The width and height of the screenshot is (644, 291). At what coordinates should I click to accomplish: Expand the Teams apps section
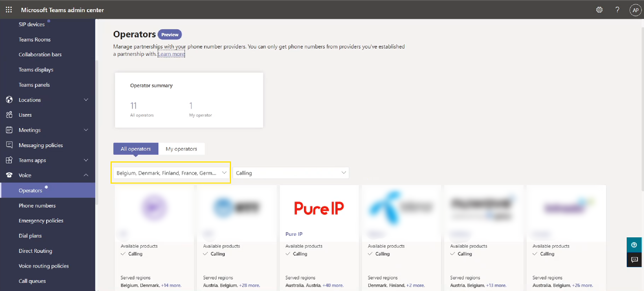click(x=86, y=160)
